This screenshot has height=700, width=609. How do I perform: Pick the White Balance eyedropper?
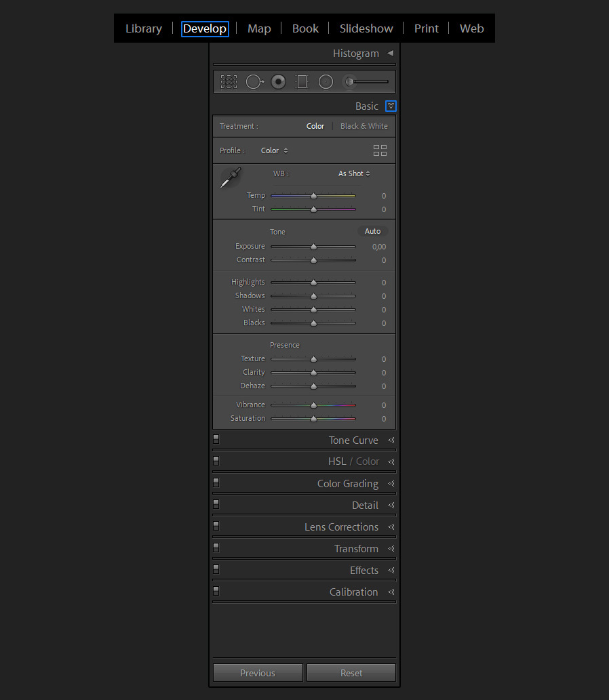coord(231,178)
